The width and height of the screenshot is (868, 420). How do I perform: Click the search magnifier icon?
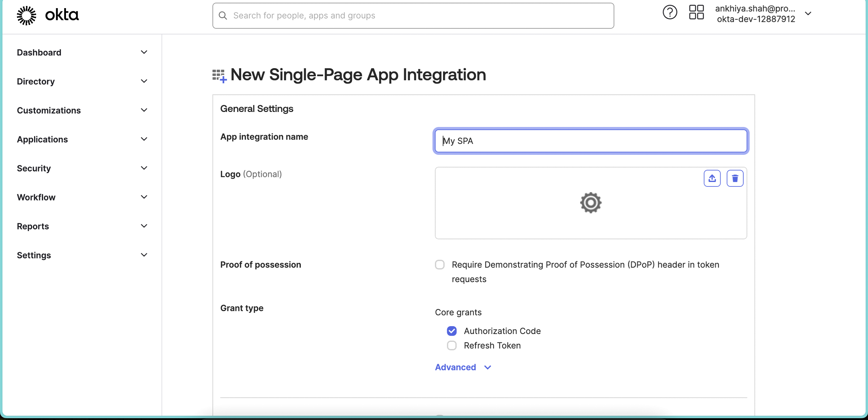[x=223, y=16]
